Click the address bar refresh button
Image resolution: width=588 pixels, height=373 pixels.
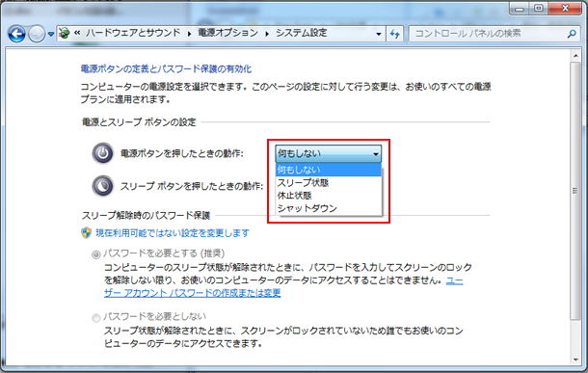point(394,34)
